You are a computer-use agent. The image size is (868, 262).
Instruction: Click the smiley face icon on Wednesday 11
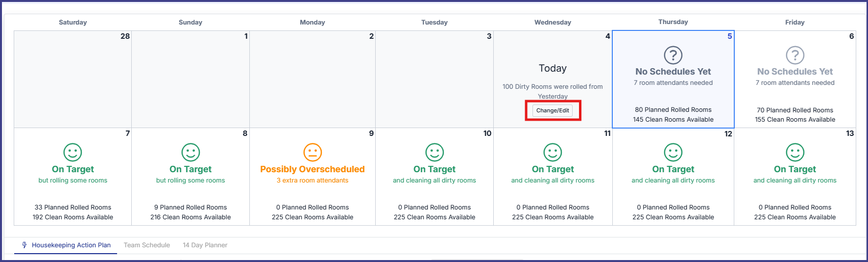553,153
